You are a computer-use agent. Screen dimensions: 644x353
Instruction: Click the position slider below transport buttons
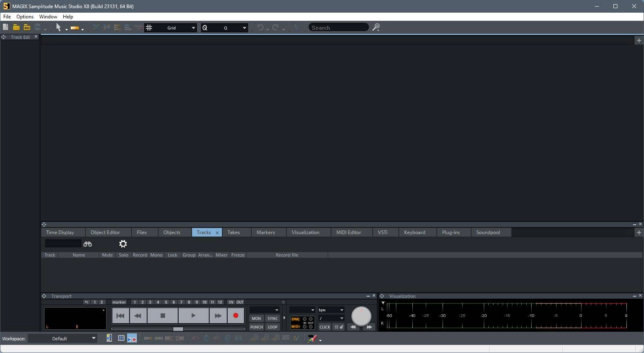[178, 329]
